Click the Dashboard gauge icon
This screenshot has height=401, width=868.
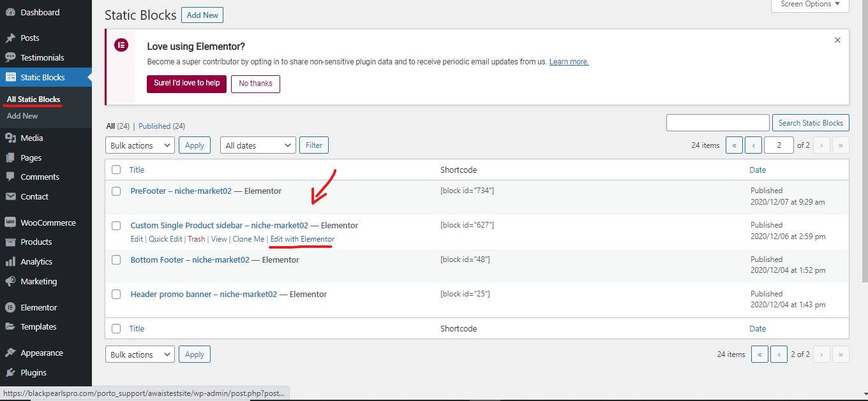tap(10, 12)
